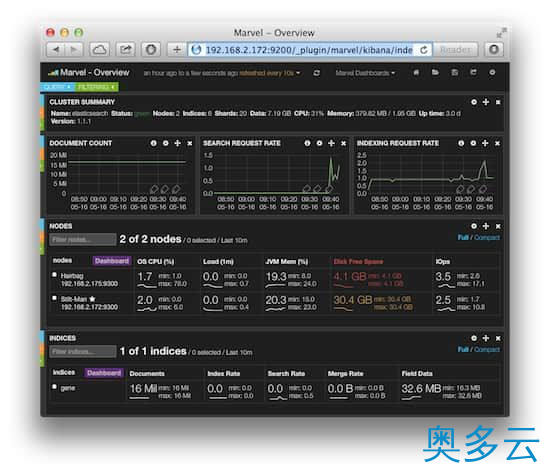
Task: Click the Dashboard button in Indices table
Action: click(x=104, y=373)
